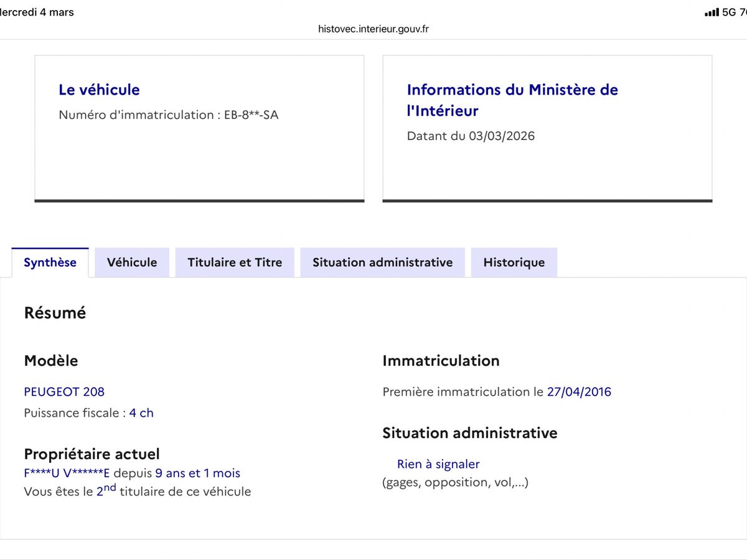747x560 pixels.
Task: Click the 9 ans et 1 mois duration
Action: click(x=197, y=473)
